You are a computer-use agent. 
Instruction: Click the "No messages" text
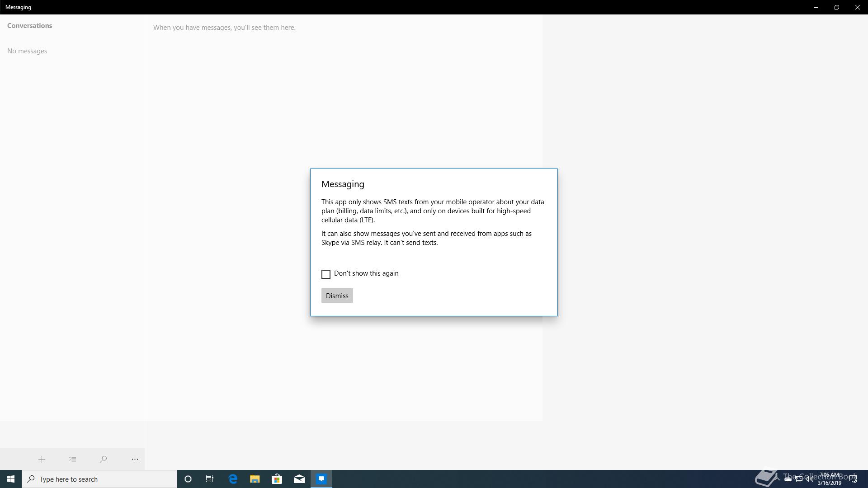click(27, 51)
